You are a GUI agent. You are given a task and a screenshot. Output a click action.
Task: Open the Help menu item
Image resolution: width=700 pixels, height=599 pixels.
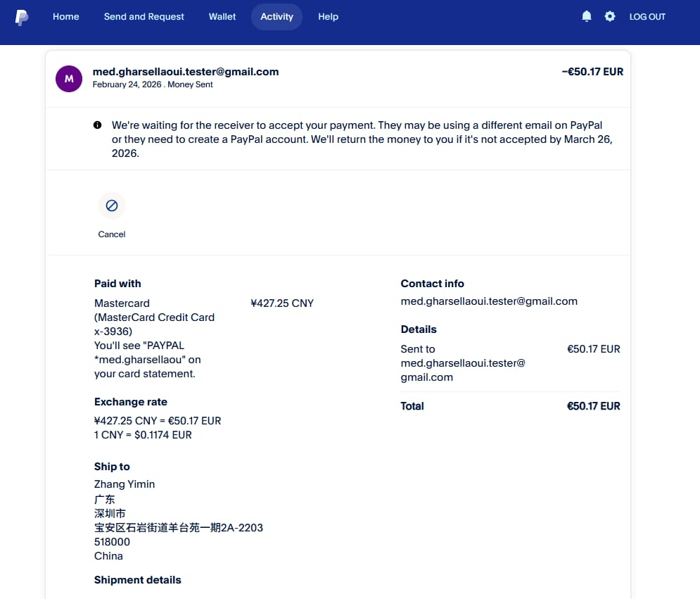pyautogui.click(x=328, y=16)
